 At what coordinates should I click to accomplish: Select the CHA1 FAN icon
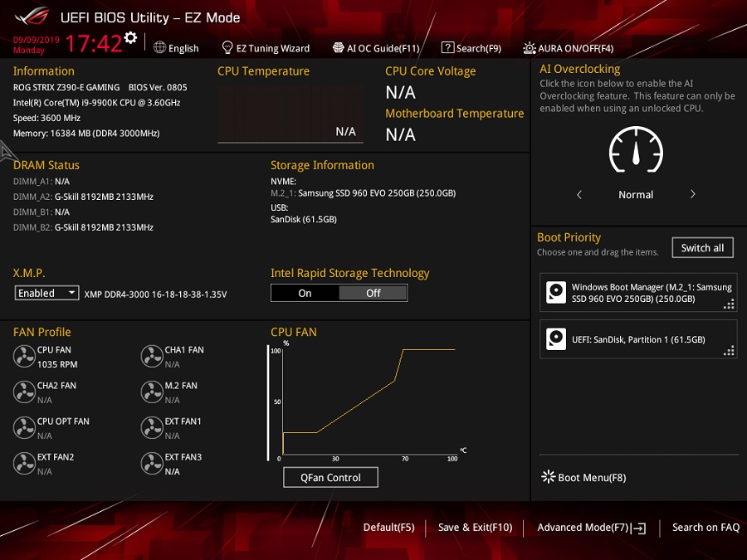tap(152, 356)
